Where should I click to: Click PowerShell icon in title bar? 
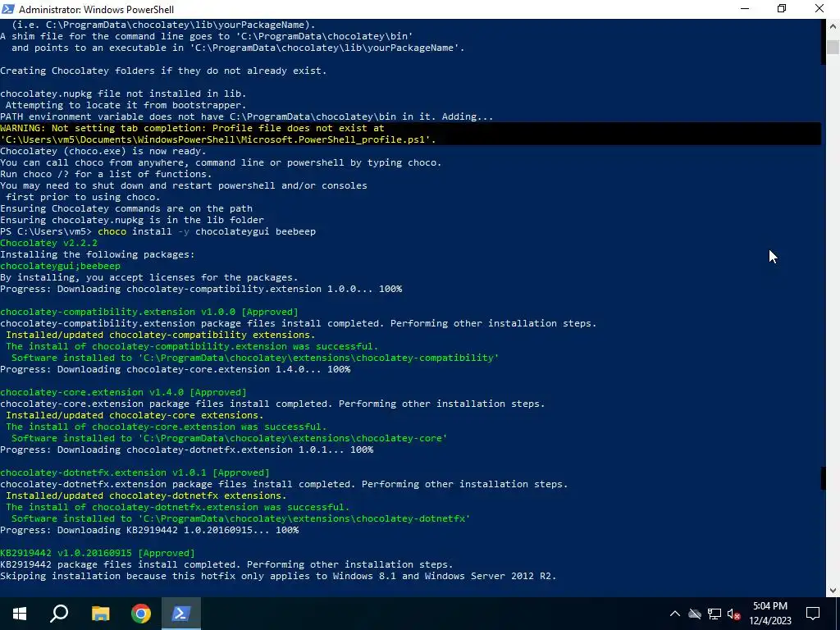(8, 9)
